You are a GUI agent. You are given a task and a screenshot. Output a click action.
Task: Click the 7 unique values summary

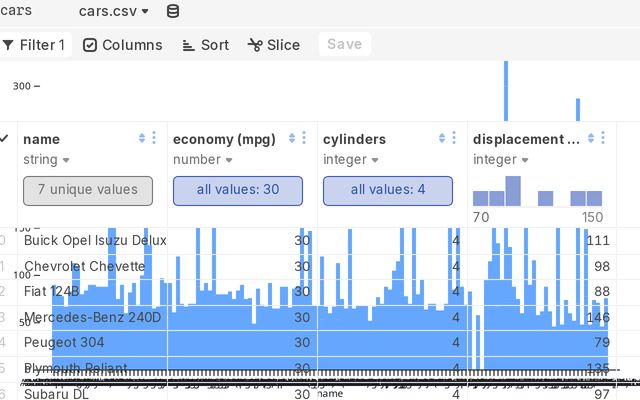pyautogui.click(x=88, y=190)
